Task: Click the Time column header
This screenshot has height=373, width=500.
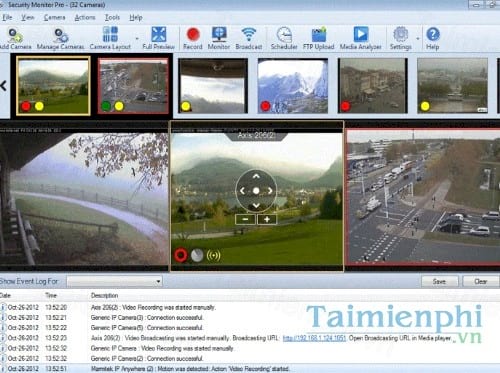Action: [51, 295]
